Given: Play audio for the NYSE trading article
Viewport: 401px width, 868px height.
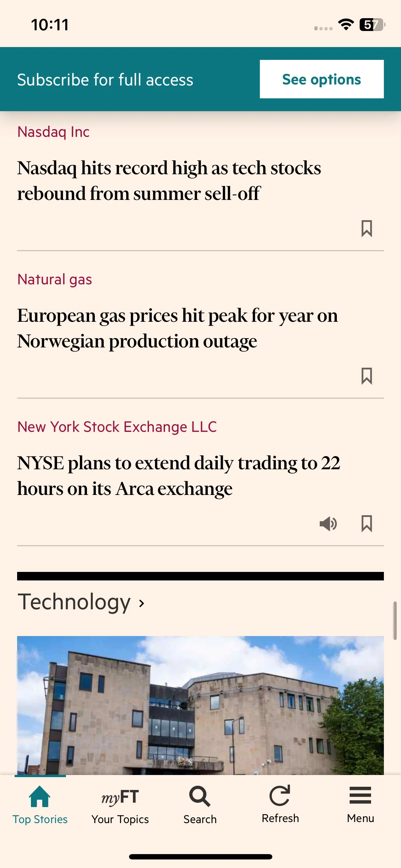Looking at the screenshot, I should [x=328, y=523].
